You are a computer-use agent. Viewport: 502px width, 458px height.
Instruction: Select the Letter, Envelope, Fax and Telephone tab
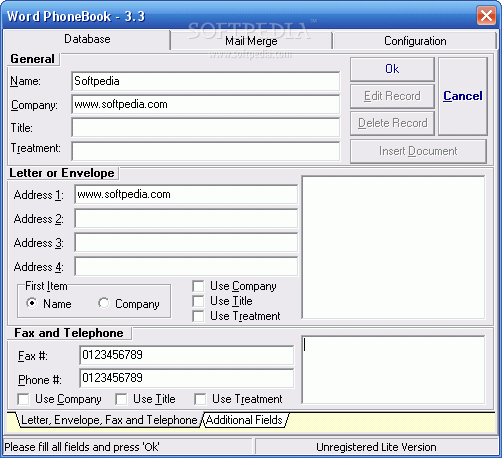[x=109, y=420]
